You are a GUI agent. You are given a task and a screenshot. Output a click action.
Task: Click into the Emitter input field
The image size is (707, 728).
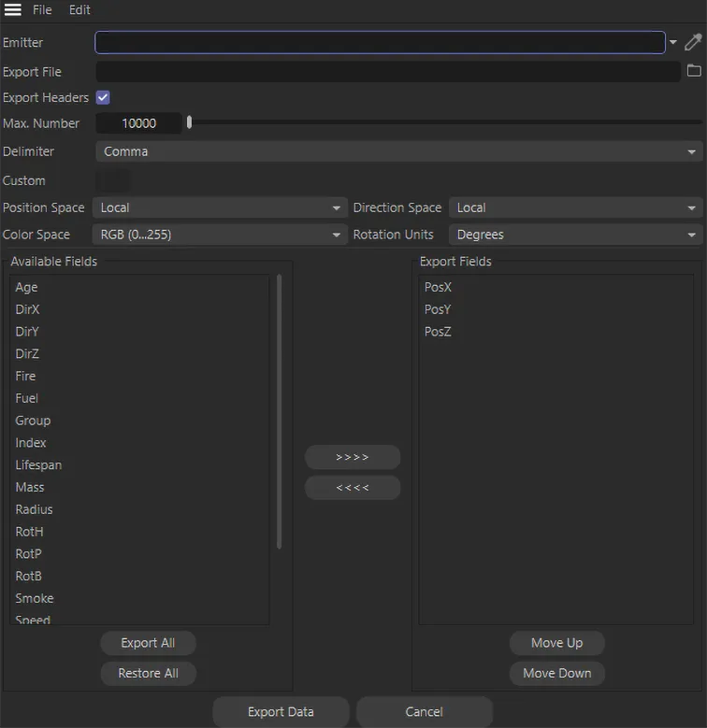(x=380, y=43)
